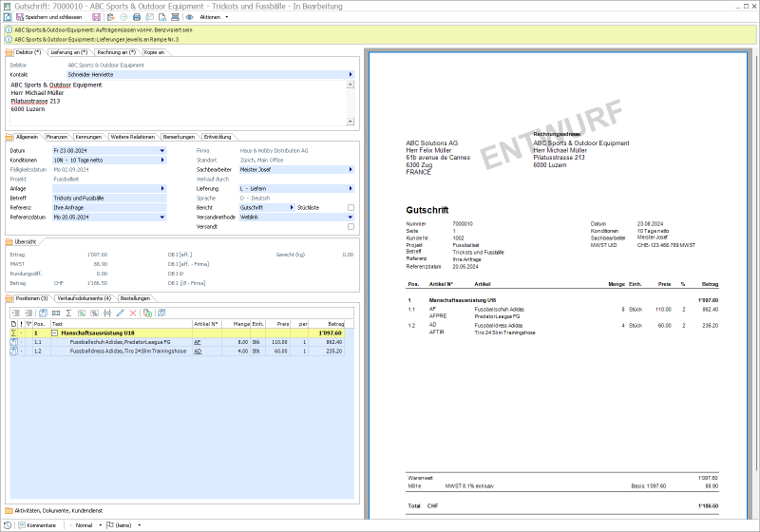This screenshot has height=532, width=760.
Task: Open the Datum date dropdown
Action: pos(162,151)
